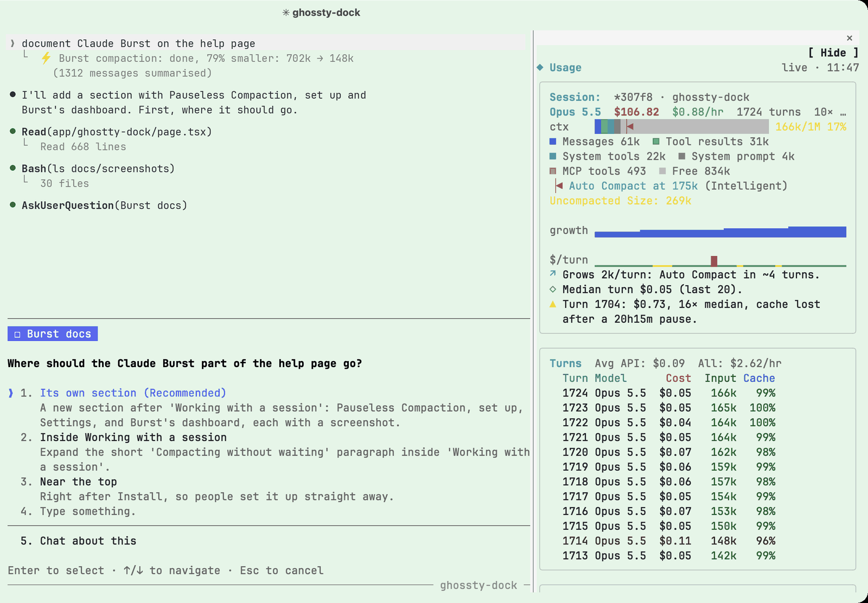Click the gray System prompt 4k swatch
This screenshot has width=868, height=603.
[x=682, y=156]
